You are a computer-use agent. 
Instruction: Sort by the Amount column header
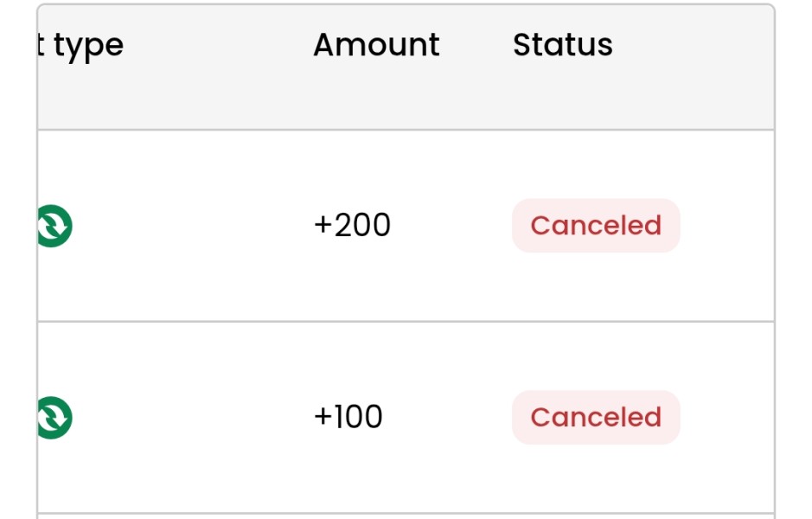376,45
